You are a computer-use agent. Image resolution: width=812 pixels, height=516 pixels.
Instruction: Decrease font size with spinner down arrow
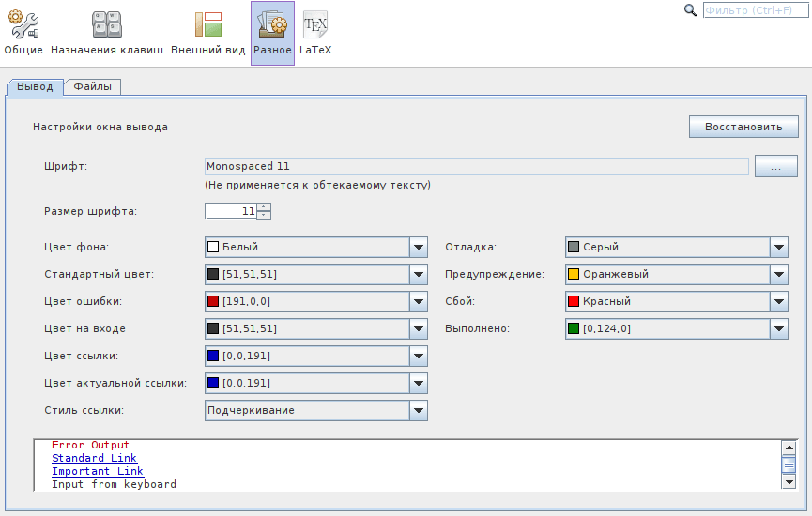[264, 215]
